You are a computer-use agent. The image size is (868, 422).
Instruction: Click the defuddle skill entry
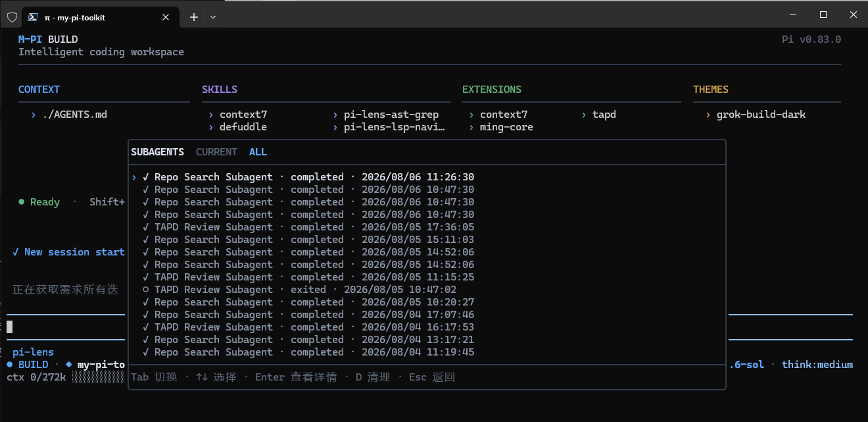tap(243, 127)
